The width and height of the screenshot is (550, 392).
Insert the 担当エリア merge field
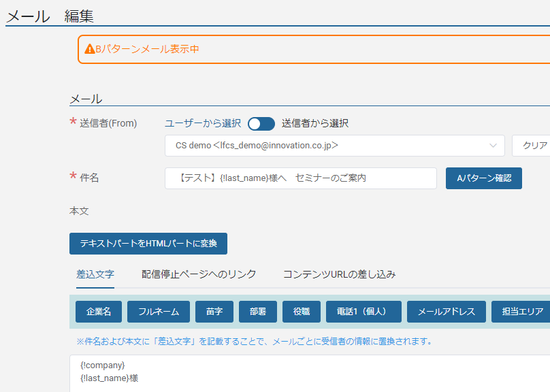tap(520, 312)
